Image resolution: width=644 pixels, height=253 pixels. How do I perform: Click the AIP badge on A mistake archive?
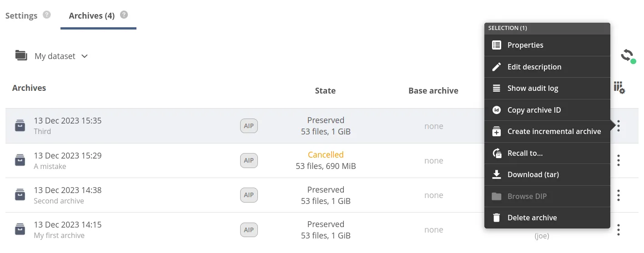click(x=249, y=160)
